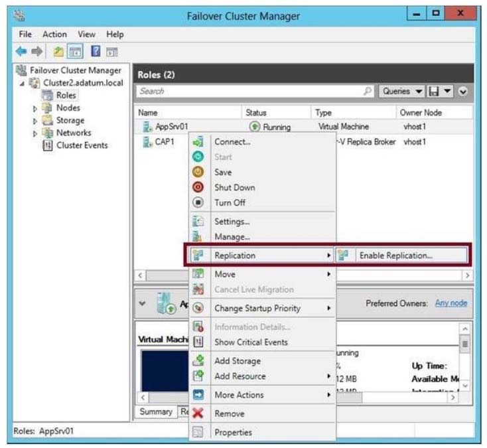Click the Change Startup Priority icon
Screen dimensions: 487x448
click(x=198, y=308)
